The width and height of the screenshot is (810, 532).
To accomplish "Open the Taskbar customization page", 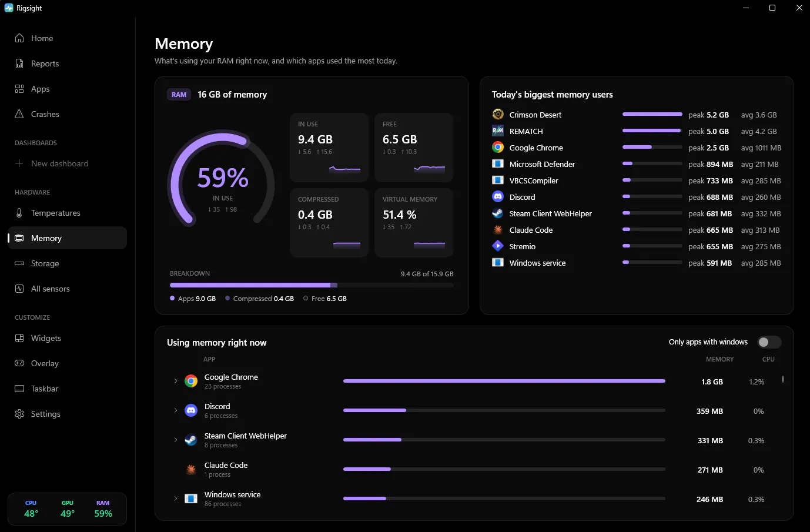I will tap(68, 389).
